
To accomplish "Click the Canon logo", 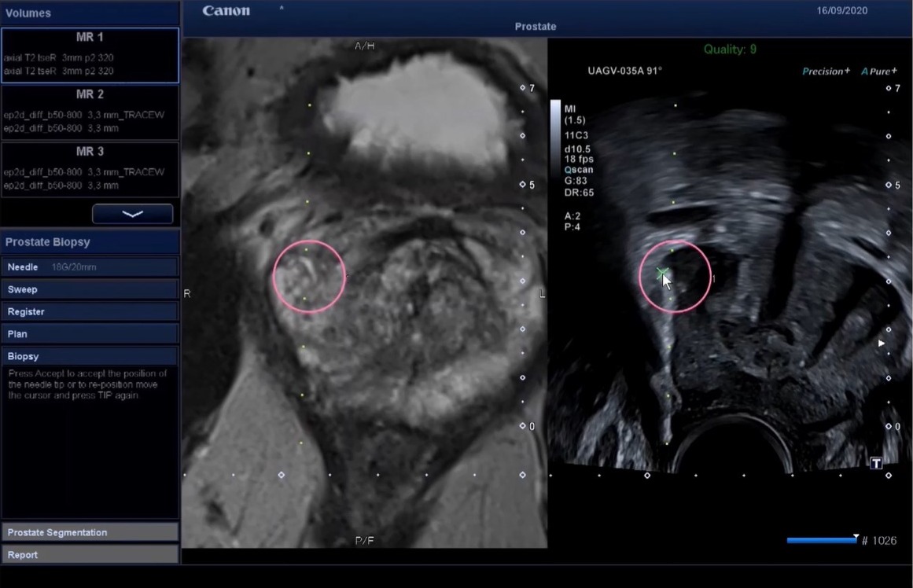I will tap(226, 11).
